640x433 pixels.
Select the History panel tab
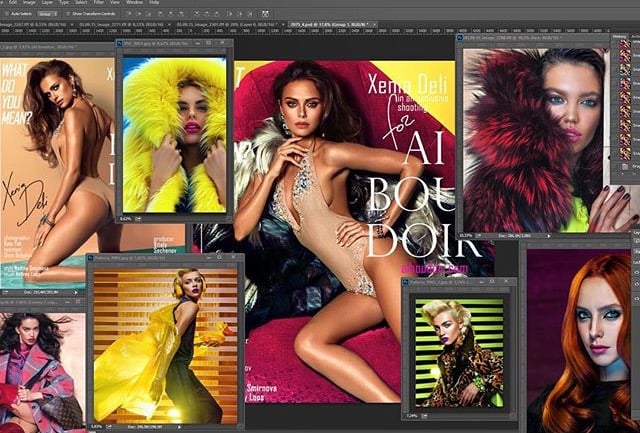pos(620,37)
